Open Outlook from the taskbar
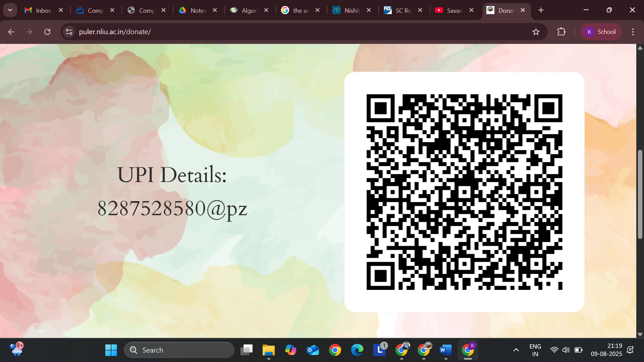This screenshot has width=644, height=362. (x=313, y=350)
